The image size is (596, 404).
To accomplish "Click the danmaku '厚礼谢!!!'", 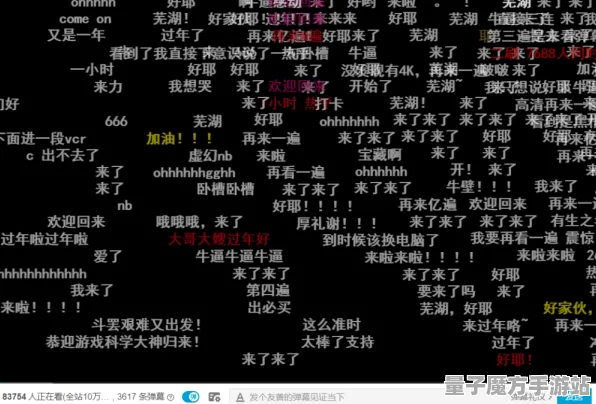I will (336, 223).
